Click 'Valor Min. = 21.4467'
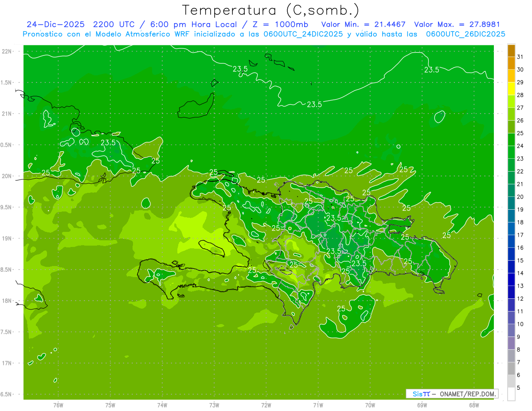Viewport: 532px width, 411px height. tap(364, 24)
